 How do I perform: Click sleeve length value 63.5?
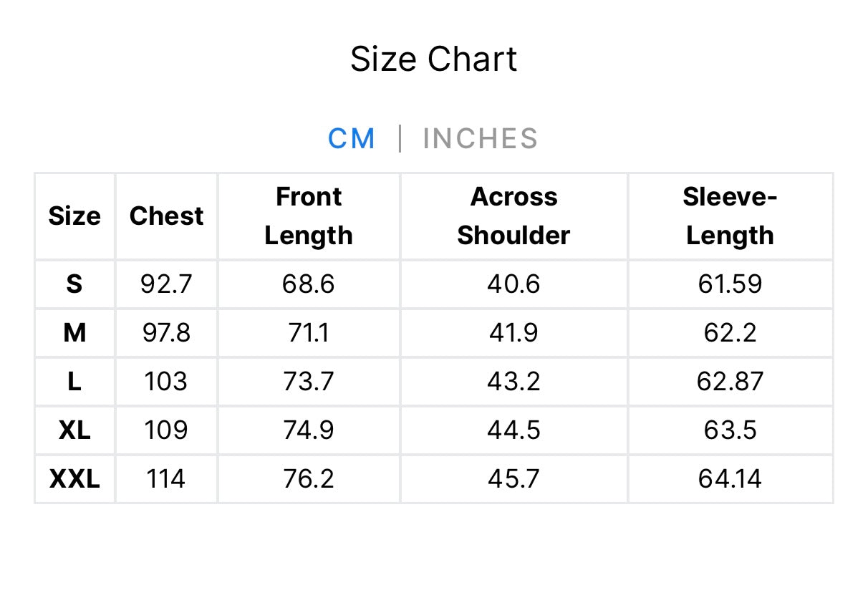point(730,430)
